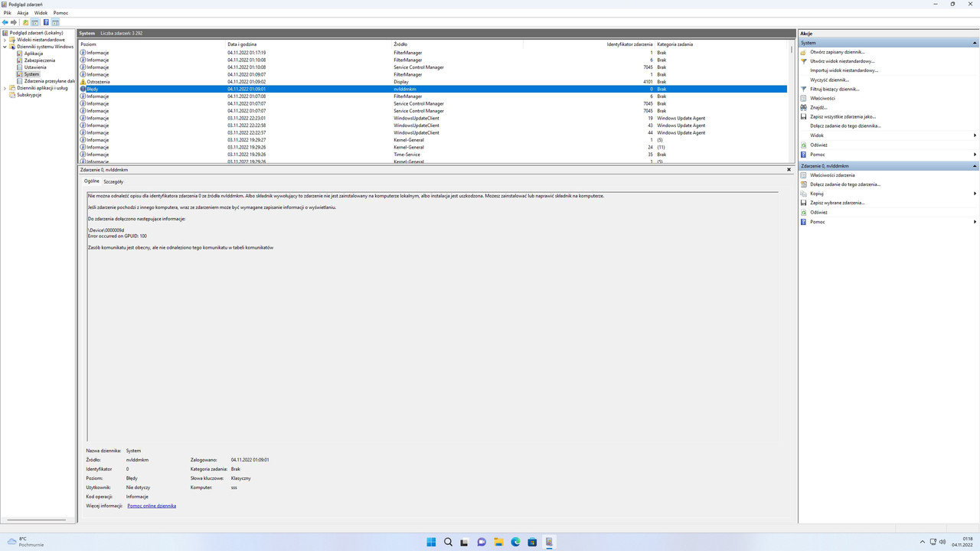Click the Back navigation arrow in the toolbar
This screenshot has height=551, width=980.
tap(5, 21)
